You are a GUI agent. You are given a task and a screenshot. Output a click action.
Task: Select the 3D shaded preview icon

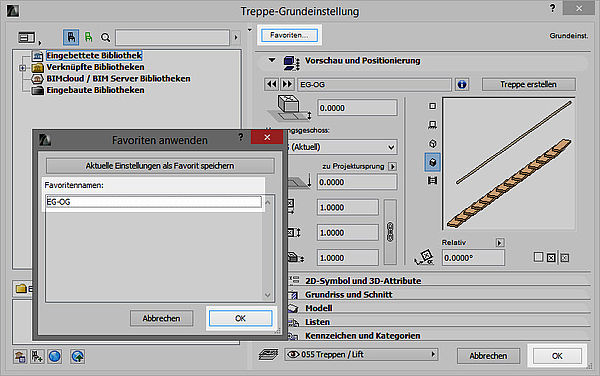[x=432, y=162]
